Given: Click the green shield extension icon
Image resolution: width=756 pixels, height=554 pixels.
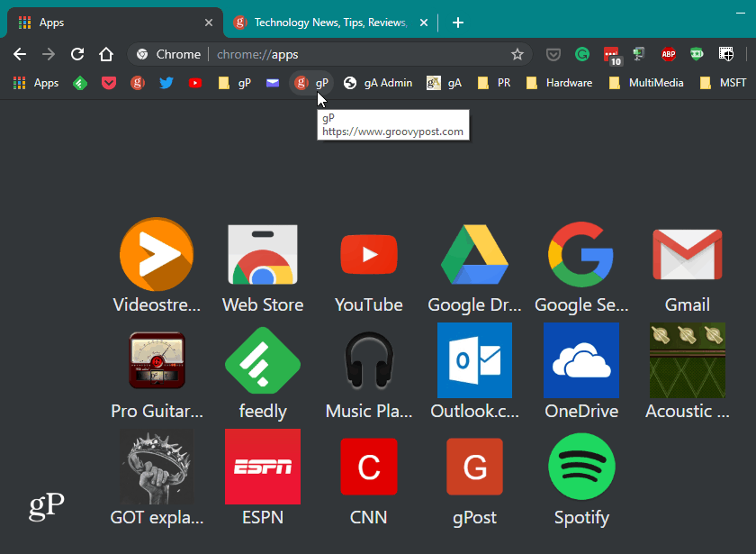Looking at the screenshot, I should (697, 54).
